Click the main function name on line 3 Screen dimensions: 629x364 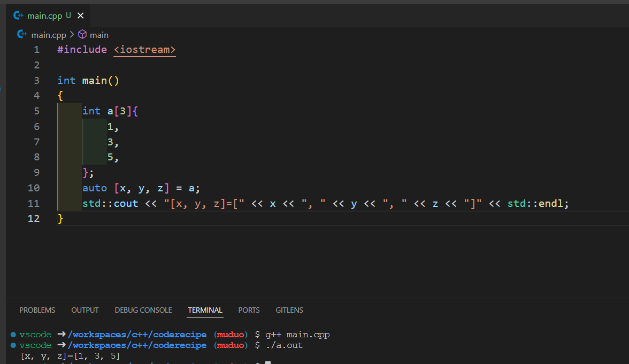pyautogui.click(x=95, y=81)
